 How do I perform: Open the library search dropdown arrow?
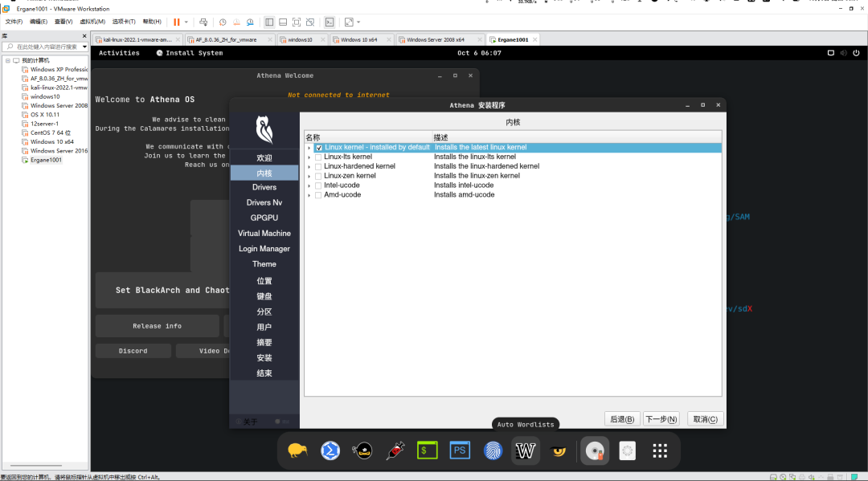[84, 47]
